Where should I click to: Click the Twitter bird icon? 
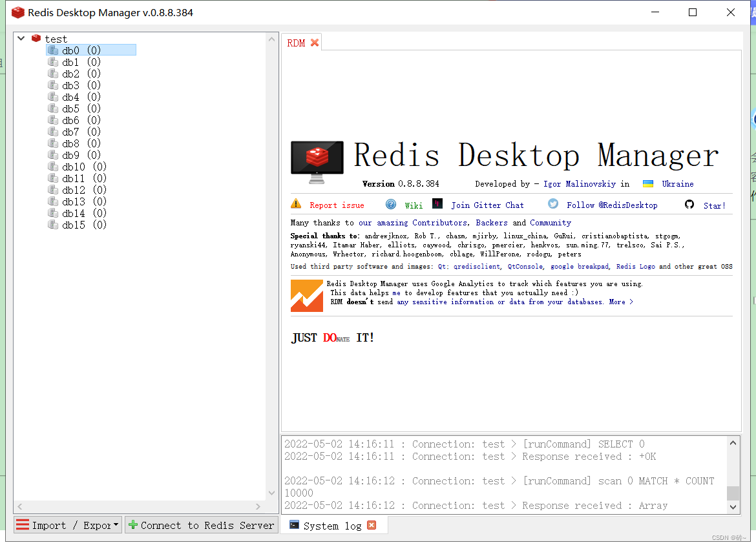pyautogui.click(x=553, y=204)
